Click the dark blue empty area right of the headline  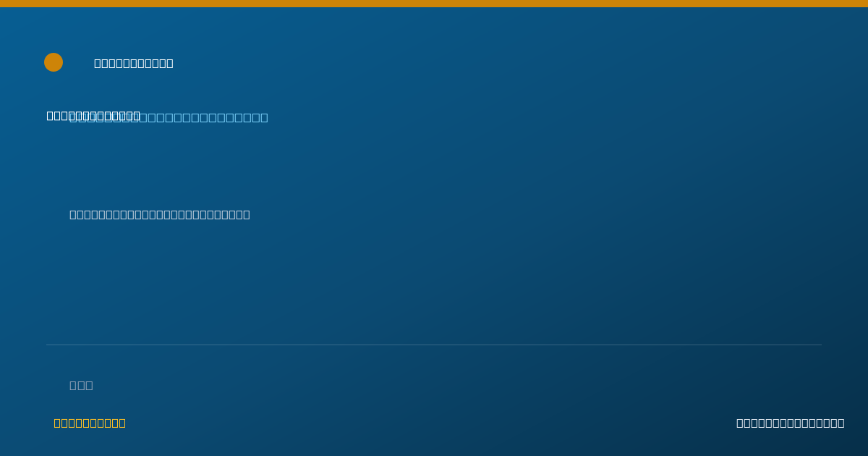550,117
